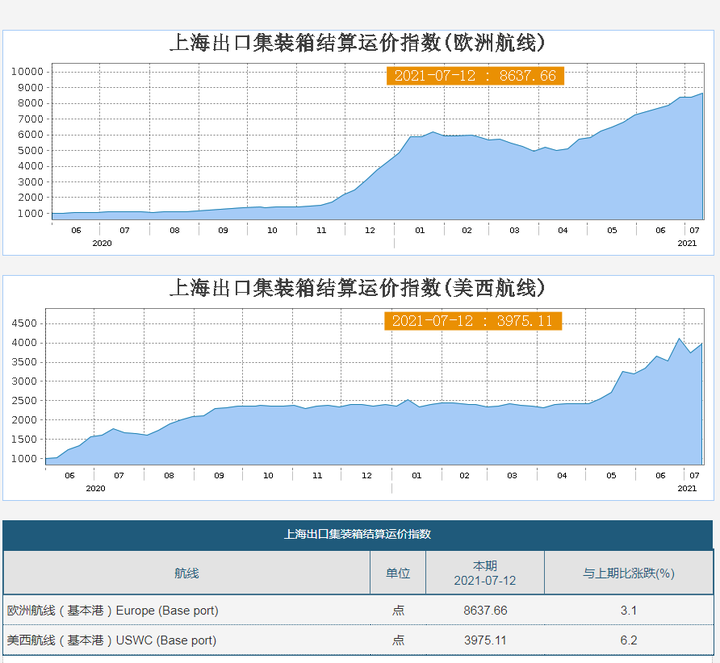Click the Europe route chart title
Viewport: 720px width, 663px height.
click(358, 43)
